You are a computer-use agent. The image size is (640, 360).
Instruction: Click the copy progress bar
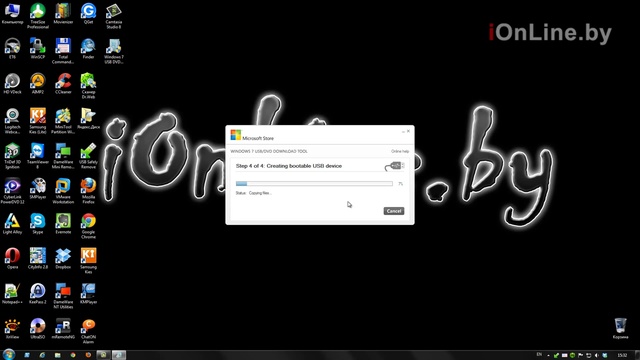tap(314, 184)
